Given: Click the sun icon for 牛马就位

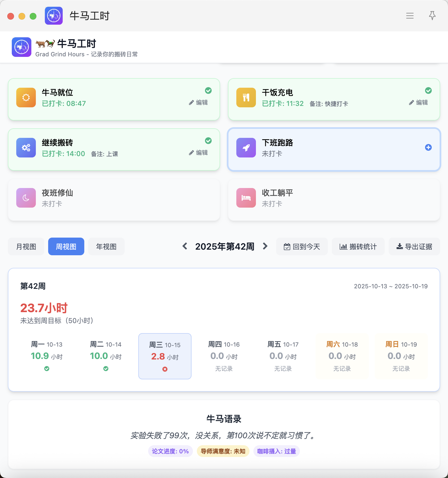Looking at the screenshot, I should (x=26, y=98).
